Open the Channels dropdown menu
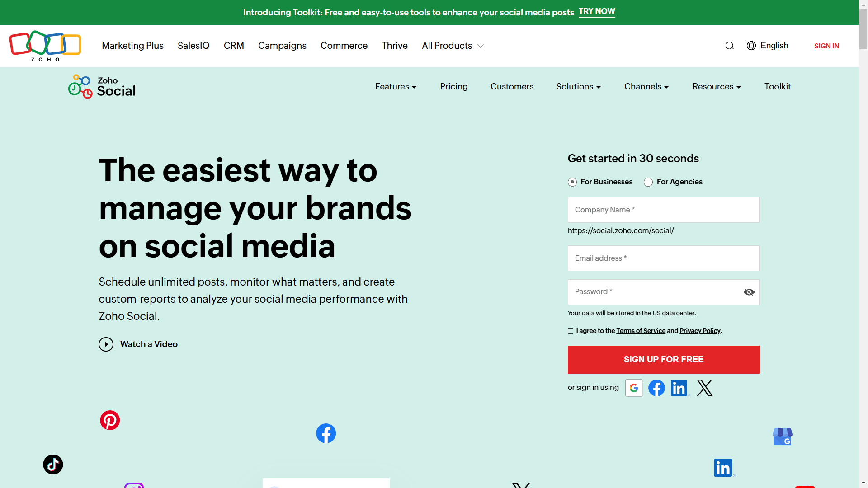The image size is (868, 488). tap(646, 86)
